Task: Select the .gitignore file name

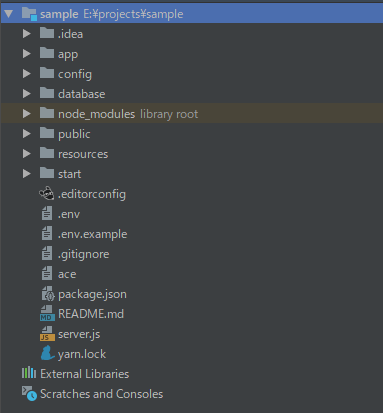Action: (x=83, y=254)
